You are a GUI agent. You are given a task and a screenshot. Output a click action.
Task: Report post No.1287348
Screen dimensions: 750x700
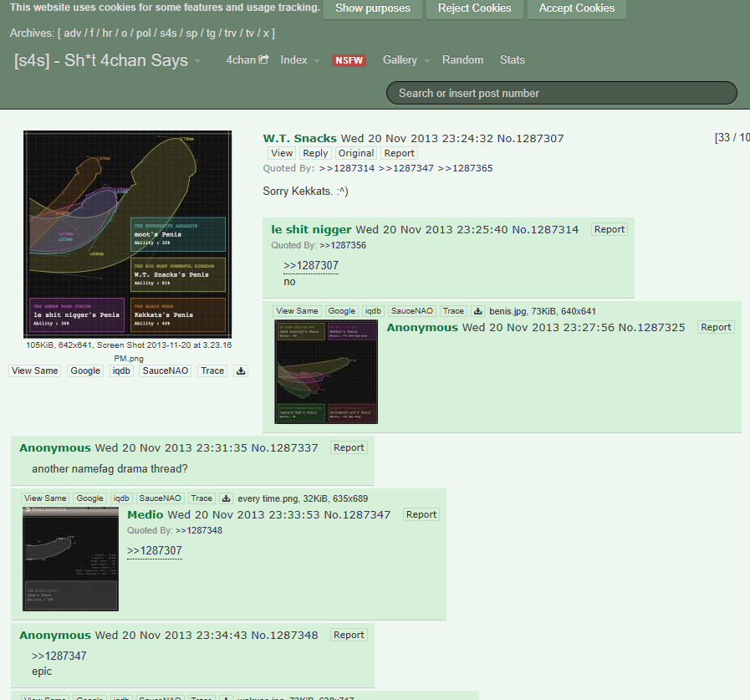(x=349, y=636)
